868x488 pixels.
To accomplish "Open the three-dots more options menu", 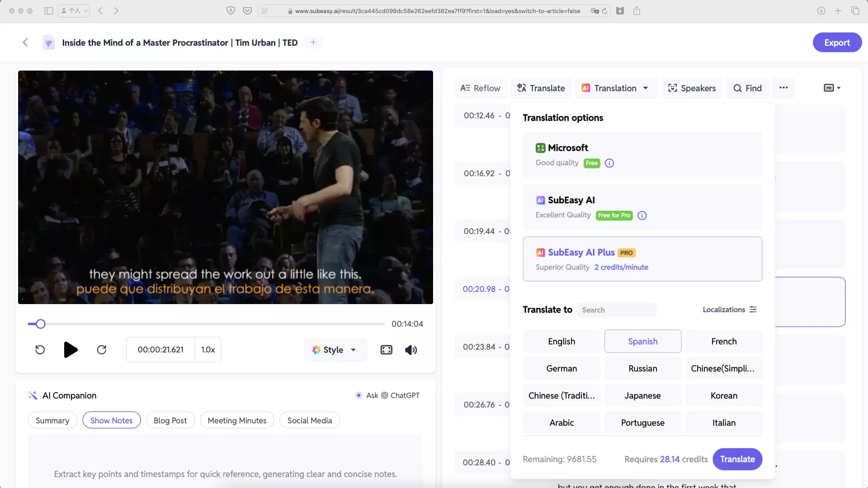I will [783, 88].
